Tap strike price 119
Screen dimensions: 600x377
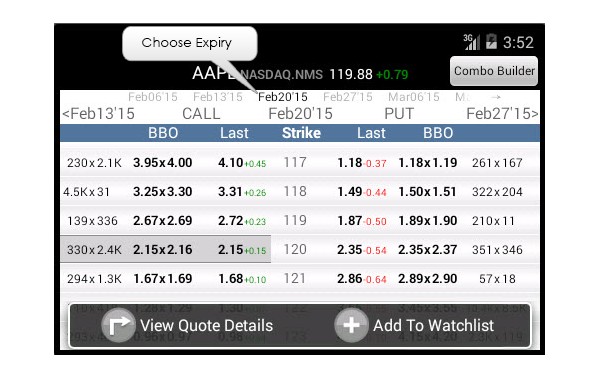(295, 220)
